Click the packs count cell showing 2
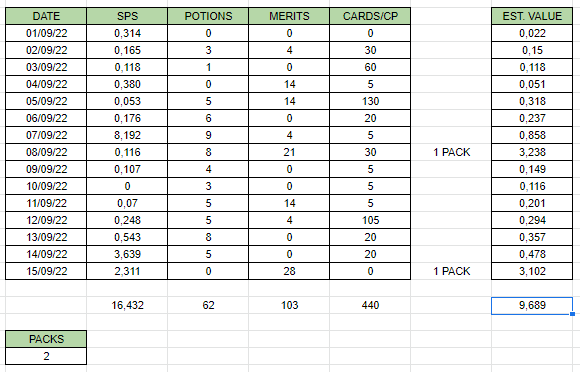 (46, 356)
